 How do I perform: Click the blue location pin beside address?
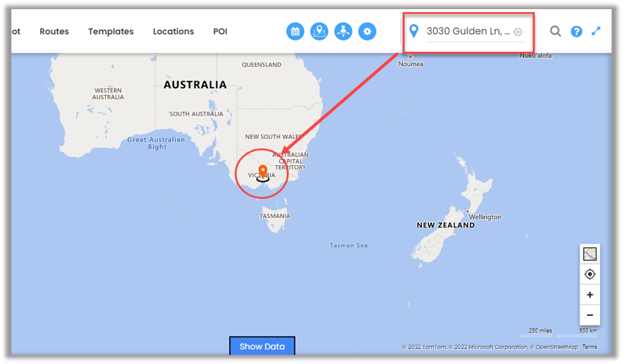pyautogui.click(x=414, y=31)
